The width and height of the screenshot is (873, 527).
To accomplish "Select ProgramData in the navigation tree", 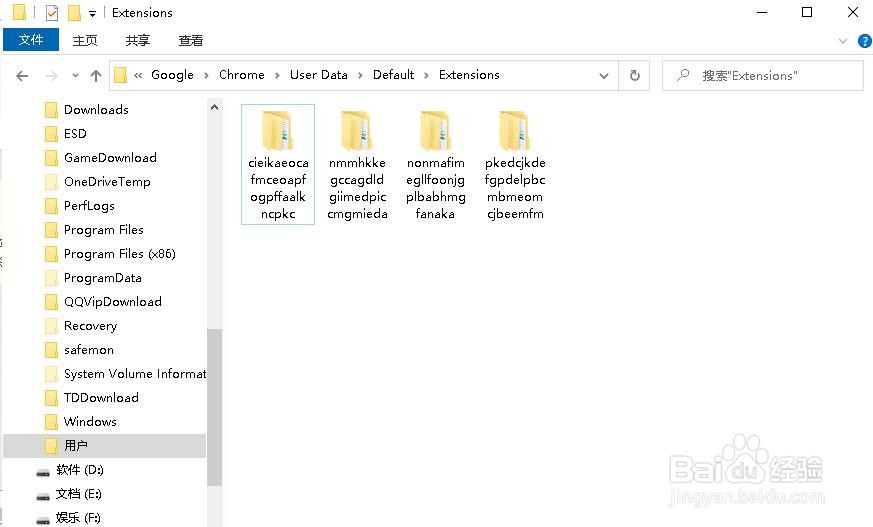I will (105, 277).
